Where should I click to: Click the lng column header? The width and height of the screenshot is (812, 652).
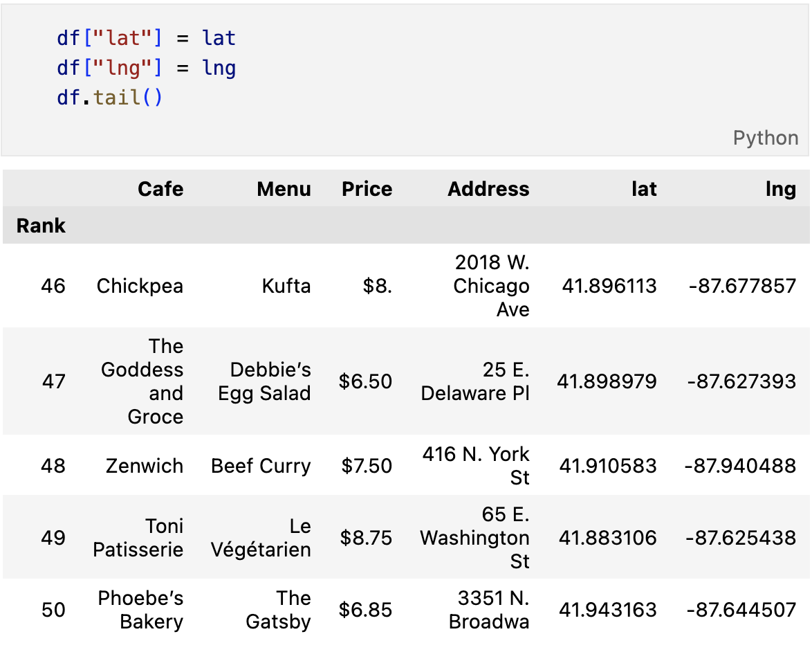click(x=780, y=189)
